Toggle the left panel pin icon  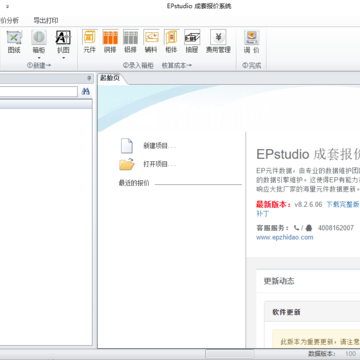tap(89, 78)
